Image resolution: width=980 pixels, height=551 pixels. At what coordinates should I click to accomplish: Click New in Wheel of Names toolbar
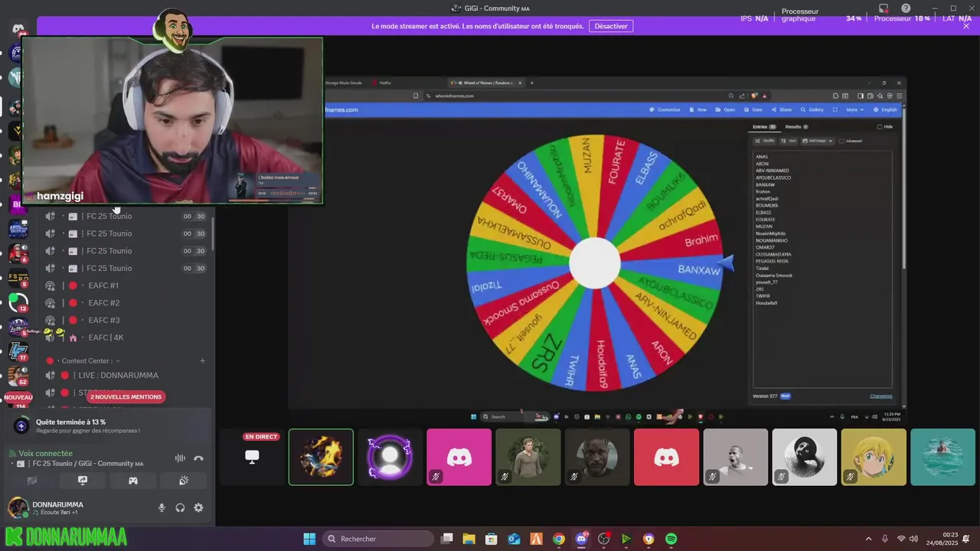(x=698, y=109)
